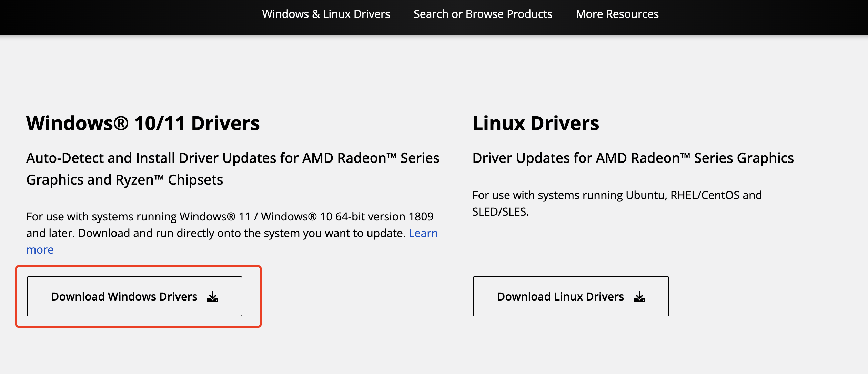Click download arrow icon beside Windows Drivers
868x374 pixels.
[213, 296]
